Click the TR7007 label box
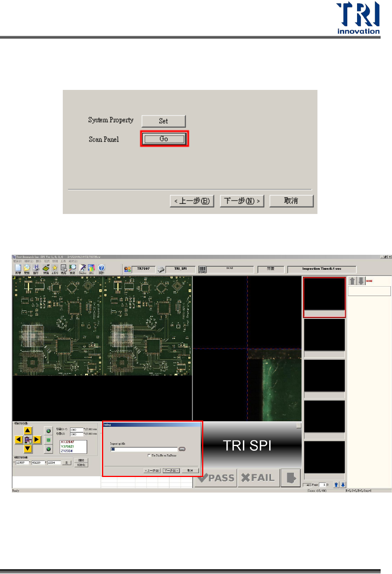392x574 pixels. [x=144, y=269]
